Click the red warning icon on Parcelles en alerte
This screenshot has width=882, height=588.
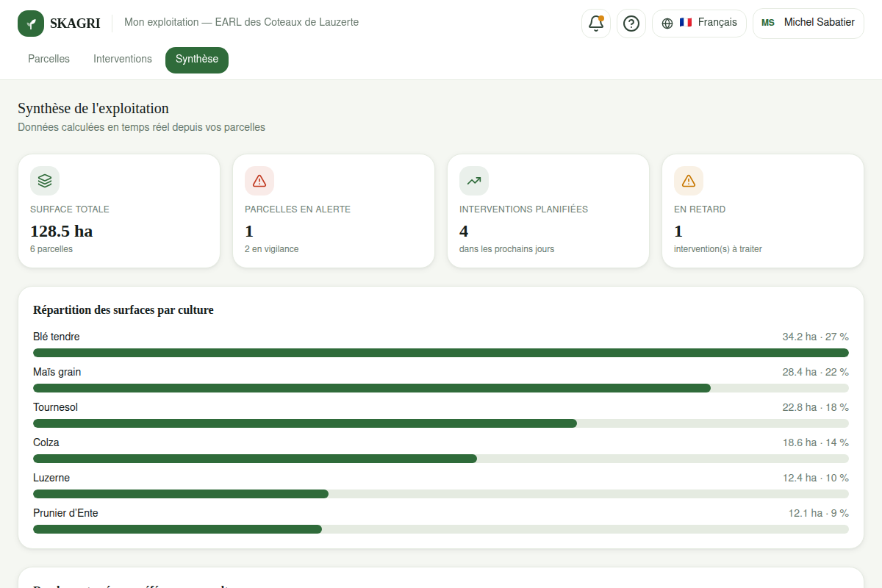[259, 181]
